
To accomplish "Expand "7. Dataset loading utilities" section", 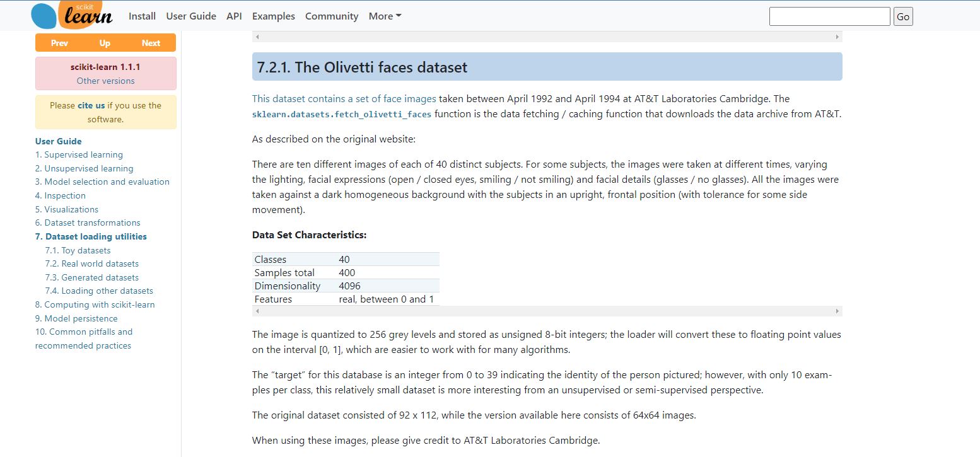I will (91, 236).
